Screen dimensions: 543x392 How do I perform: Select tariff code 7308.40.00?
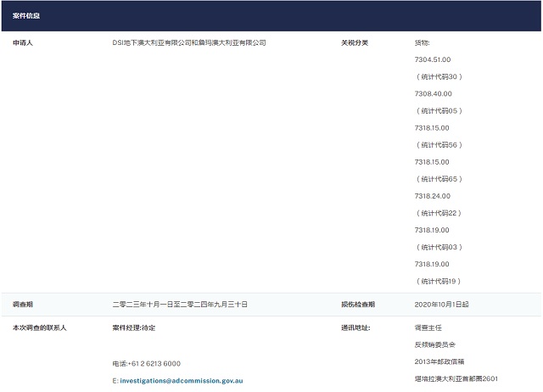pyautogui.click(x=434, y=93)
